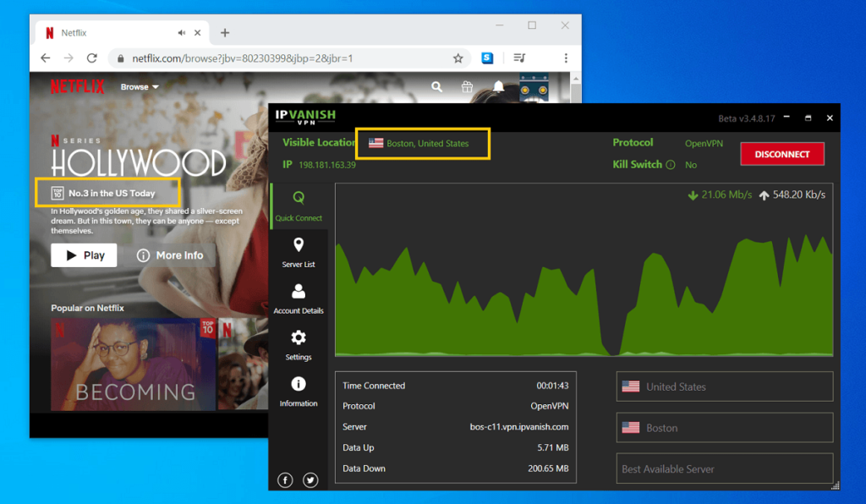The width and height of the screenshot is (866, 504).
Task: Open IPVanish Facebook link icon
Action: pyautogui.click(x=285, y=480)
